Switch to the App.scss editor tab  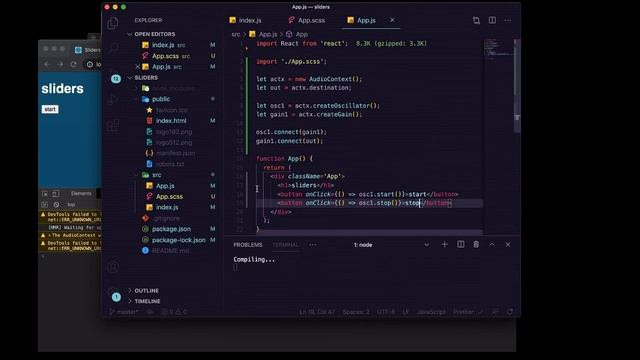coord(307,20)
